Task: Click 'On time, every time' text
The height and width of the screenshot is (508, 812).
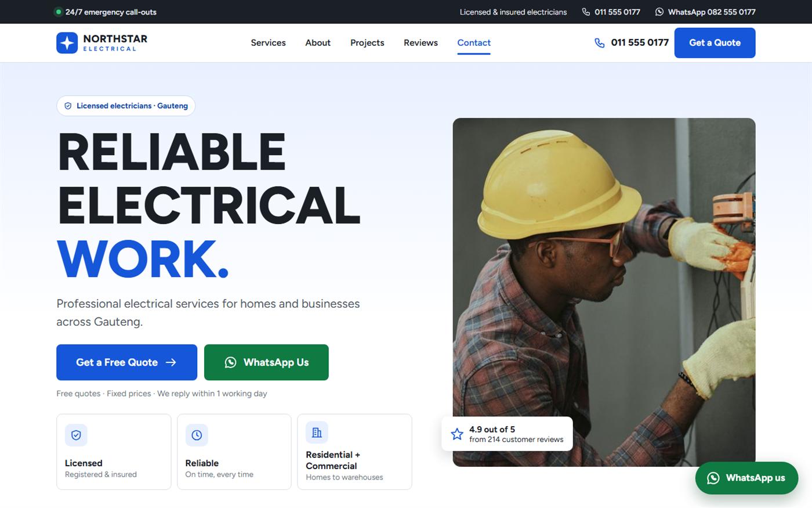Action: 219,474
